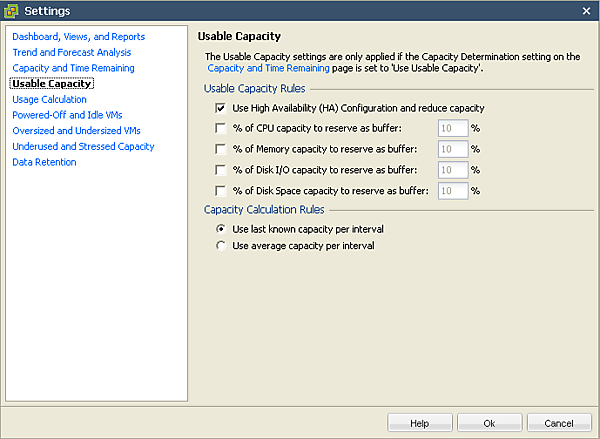
Task: Toggle Use High Availability (HA) Configuration checkbox
Action: point(220,108)
